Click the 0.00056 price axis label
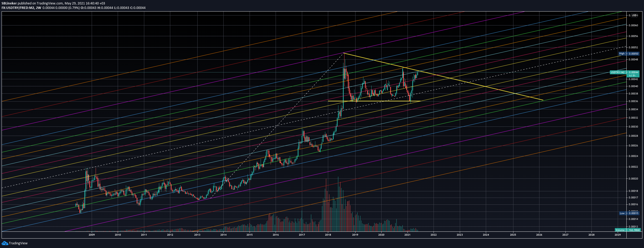 [633, 36]
